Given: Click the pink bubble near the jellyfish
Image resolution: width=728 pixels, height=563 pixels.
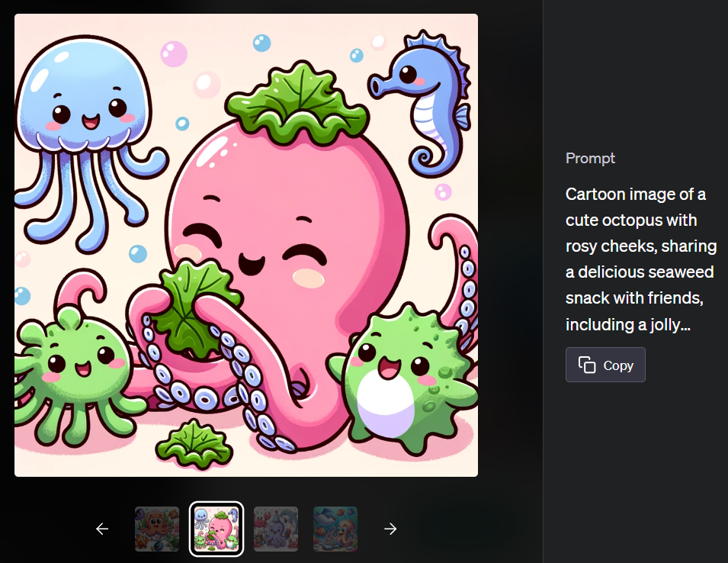Looking at the screenshot, I should tap(174, 54).
